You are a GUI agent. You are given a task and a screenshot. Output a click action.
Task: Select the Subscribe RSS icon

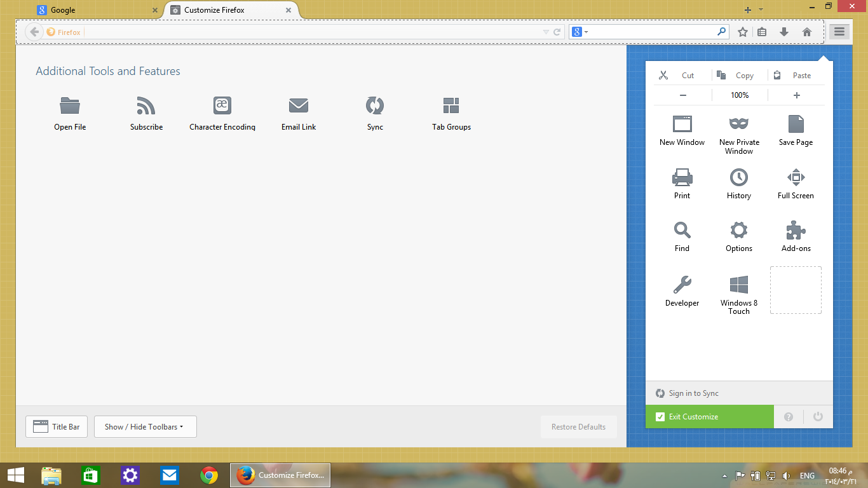(x=146, y=105)
